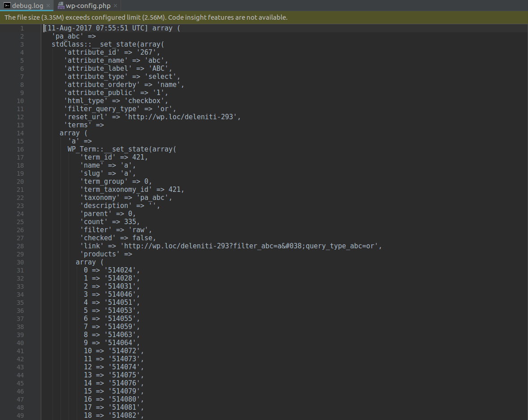Click line number 16 in the gutter

(x=20, y=149)
